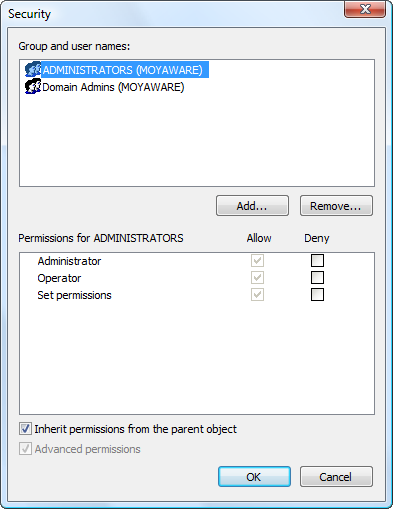Click the Advanced permissions checkbox
The height and width of the screenshot is (509, 393).
(25, 449)
